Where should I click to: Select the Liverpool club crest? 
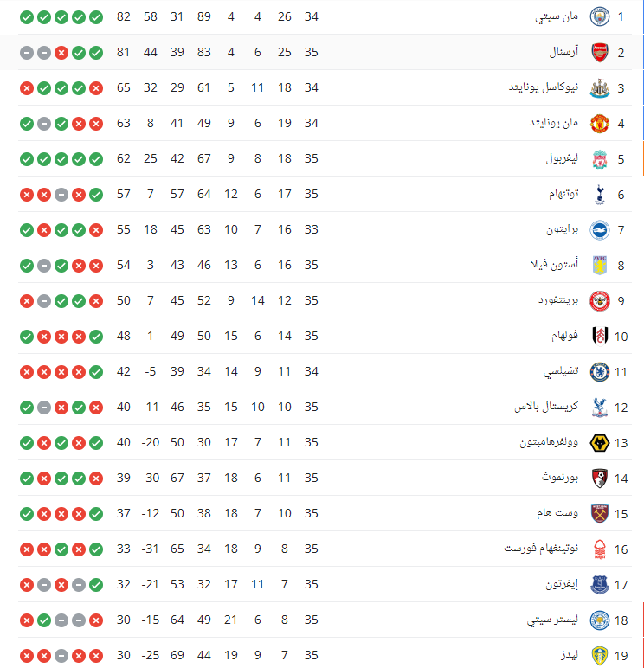pos(599,158)
